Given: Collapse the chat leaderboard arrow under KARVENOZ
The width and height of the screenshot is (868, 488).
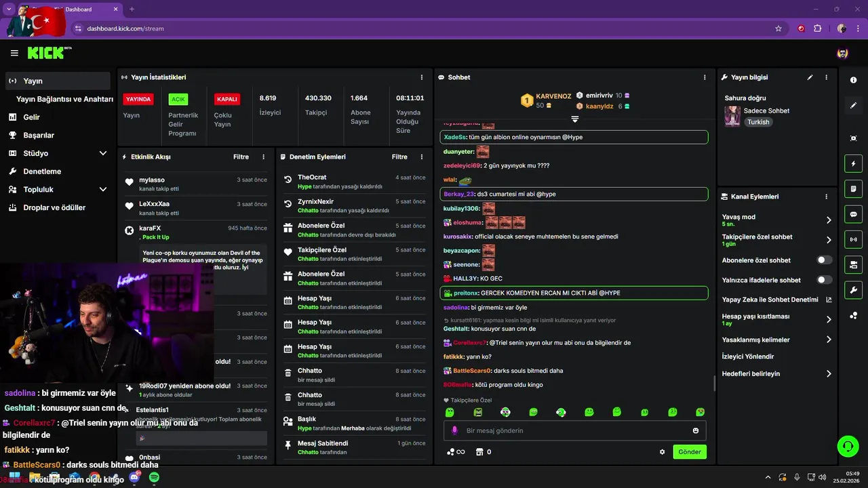Looking at the screenshot, I should coord(574,119).
